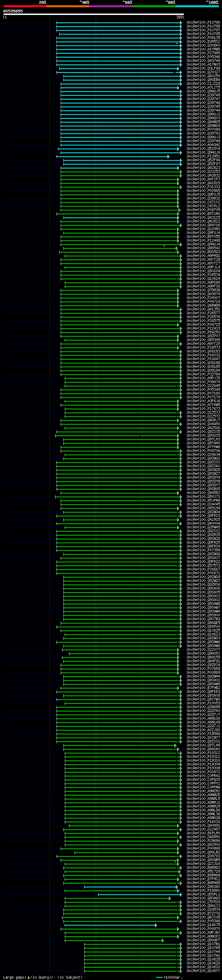Select hit label UniRef100_C1JZ18
This screenshot has width=222, height=980.
[203, 84]
